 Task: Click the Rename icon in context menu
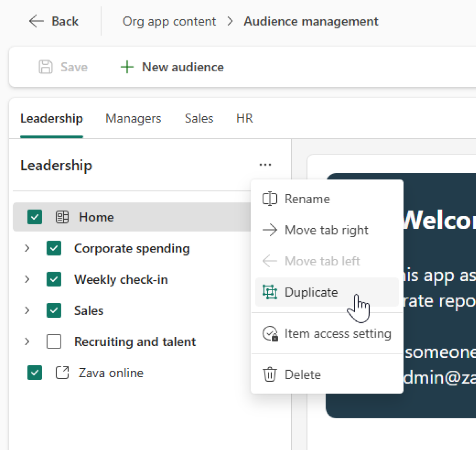pos(270,199)
